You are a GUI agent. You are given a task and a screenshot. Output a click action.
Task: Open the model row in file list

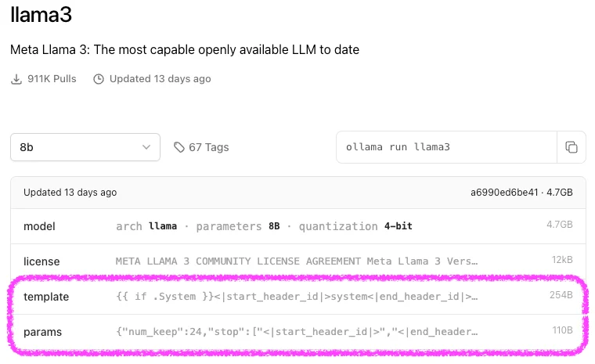[x=39, y=226]
